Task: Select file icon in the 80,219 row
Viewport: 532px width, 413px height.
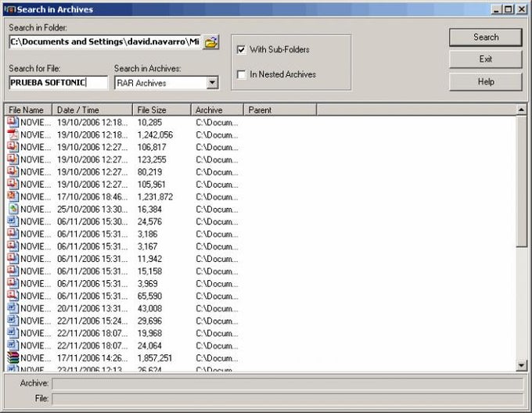Action: (x=13, y=171)
